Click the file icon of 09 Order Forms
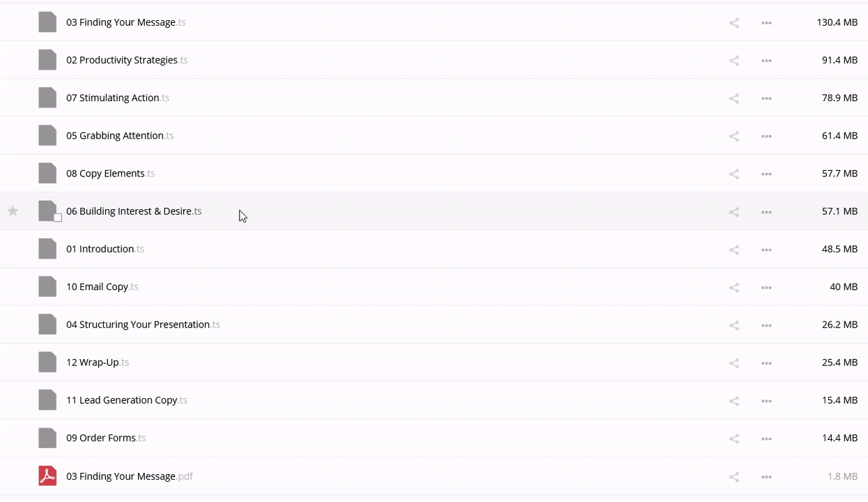 [47, 439]
